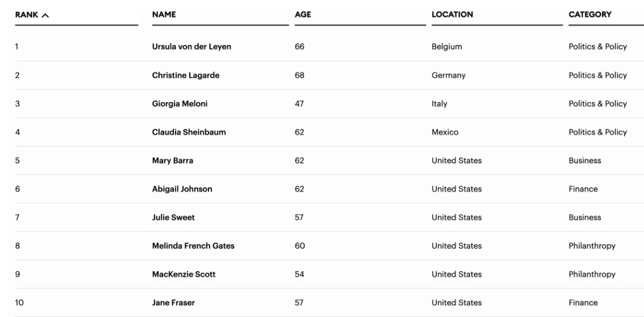This screenshot has height=317, width=644.
Task: Open Christine Lagarde's profile link
Action: [186, 75]
